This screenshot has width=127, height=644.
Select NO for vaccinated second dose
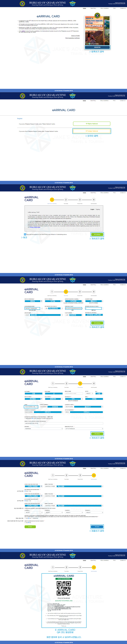tap(29, 491)
